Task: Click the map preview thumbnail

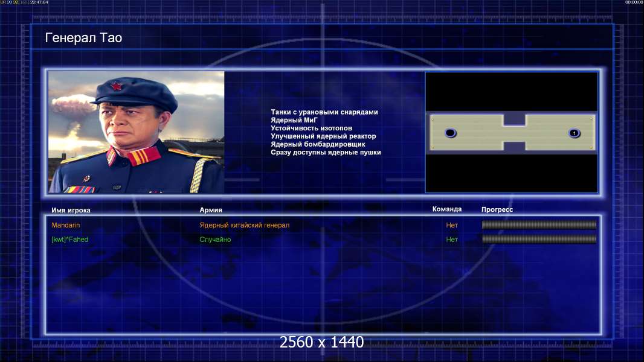Action: pyautogui.click(x=511, y=132)
